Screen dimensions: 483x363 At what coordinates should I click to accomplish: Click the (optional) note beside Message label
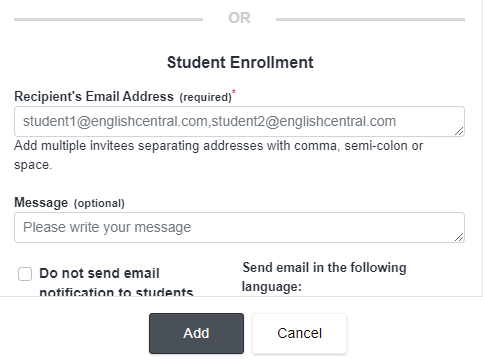click(99, 203)
